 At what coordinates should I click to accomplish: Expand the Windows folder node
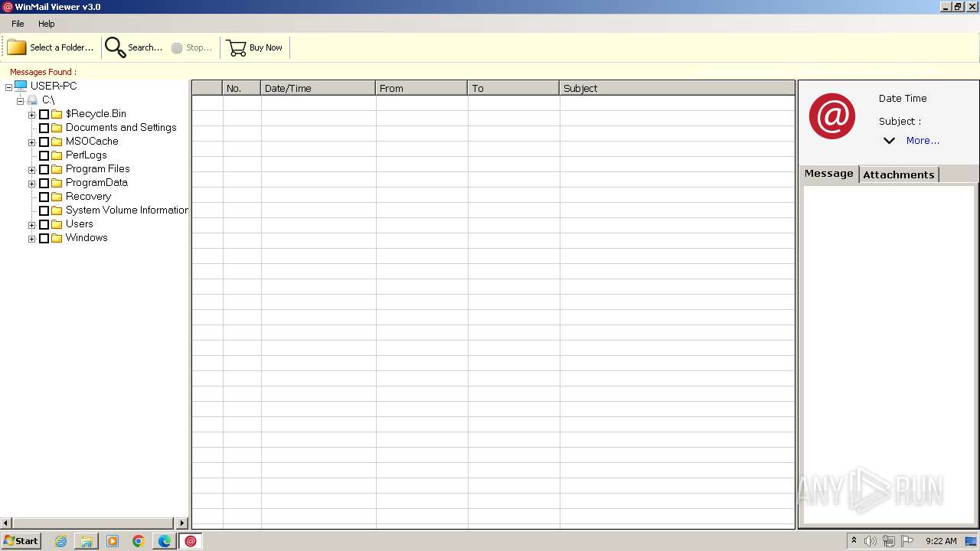(x=31, y=239)
